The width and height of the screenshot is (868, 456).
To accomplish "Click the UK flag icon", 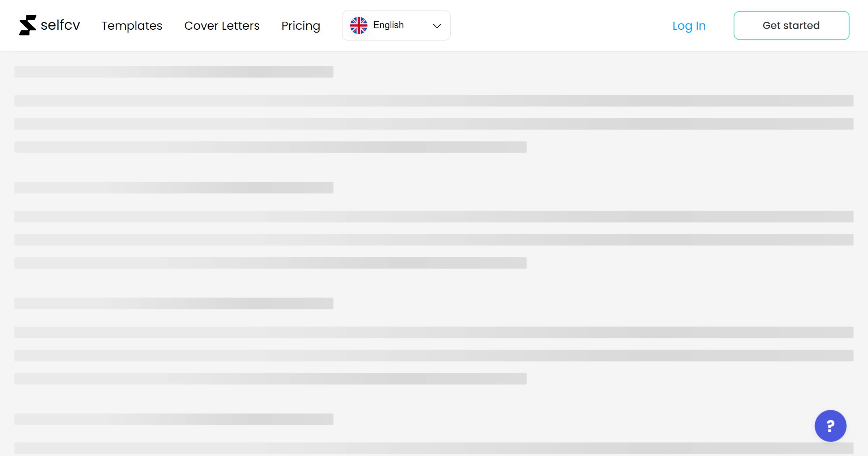I will [x=358, y=25].
